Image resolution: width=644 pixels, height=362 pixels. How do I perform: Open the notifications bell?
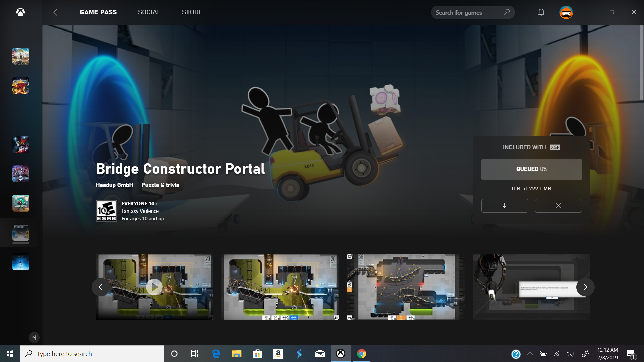[x=541, y=12]
